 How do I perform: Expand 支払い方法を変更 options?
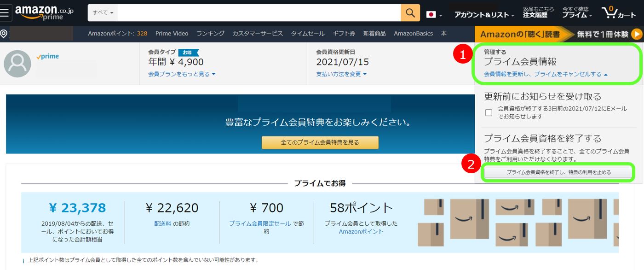[x=341, y=74]
